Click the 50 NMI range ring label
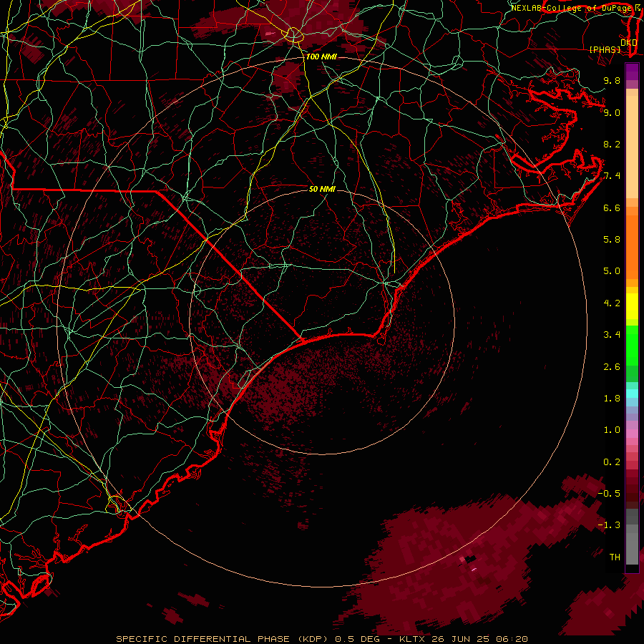644x644 pixels. (322, 189)
